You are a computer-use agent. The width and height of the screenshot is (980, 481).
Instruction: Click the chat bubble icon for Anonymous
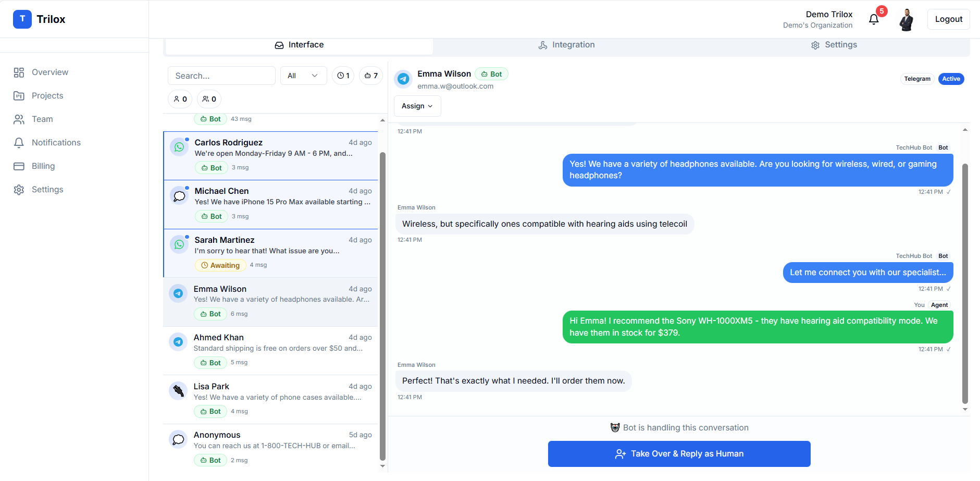[178, 439]
